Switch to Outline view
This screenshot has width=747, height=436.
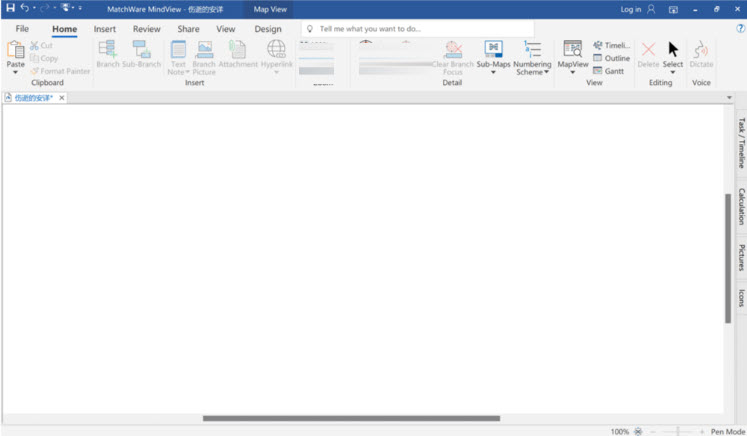[x=611, y=58]
